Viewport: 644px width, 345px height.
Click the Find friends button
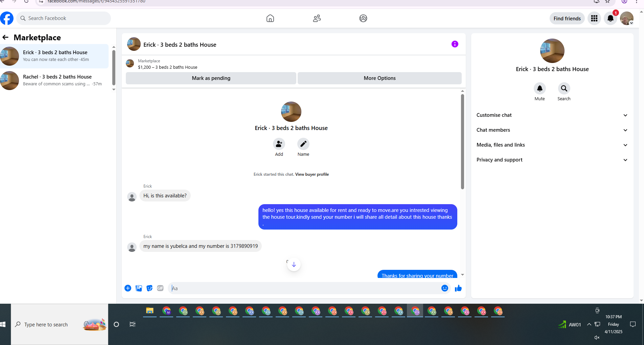(567, 18)
